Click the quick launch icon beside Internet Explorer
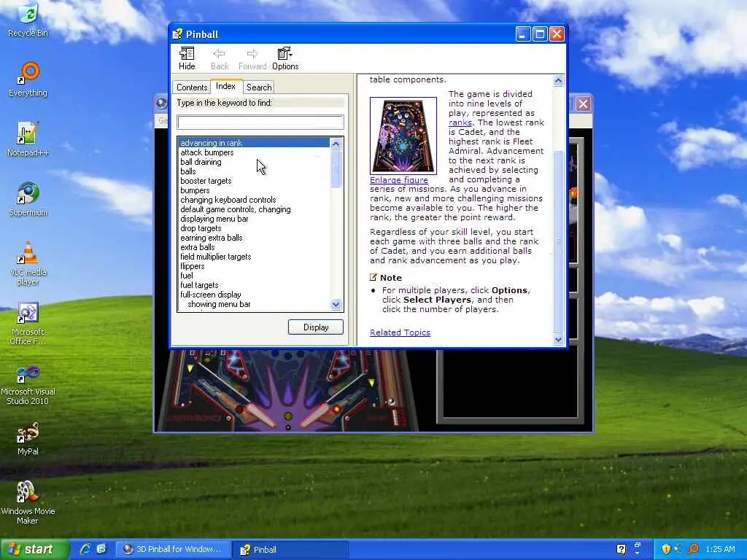The height and width of the screenshot is (560, 747). point(101,549)
